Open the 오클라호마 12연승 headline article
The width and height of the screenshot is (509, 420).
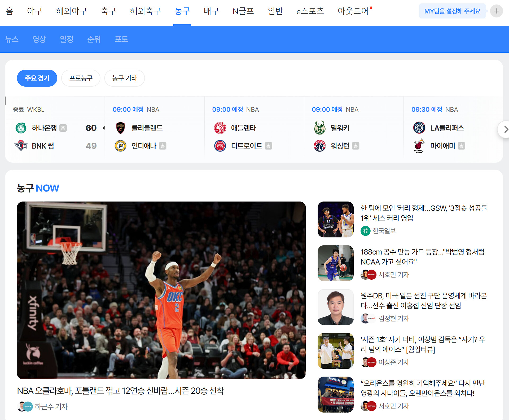coord(121,391)
